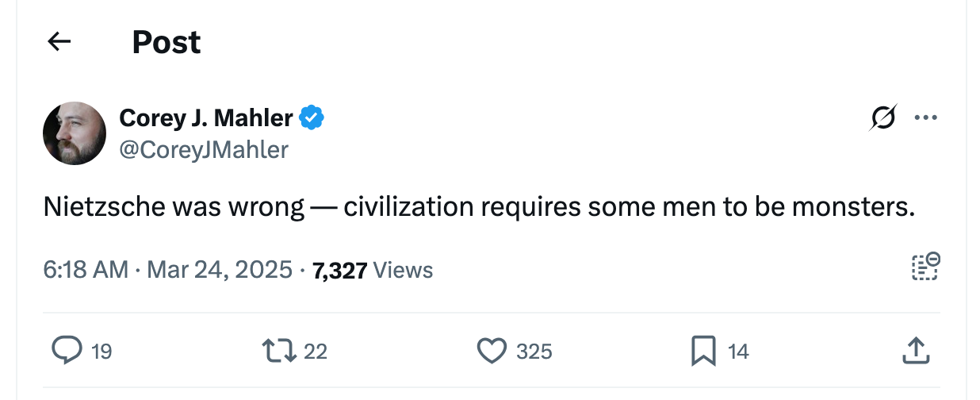980x400 pixels.
Task: Click the 7,327 Views count
Action: point(373,271)
